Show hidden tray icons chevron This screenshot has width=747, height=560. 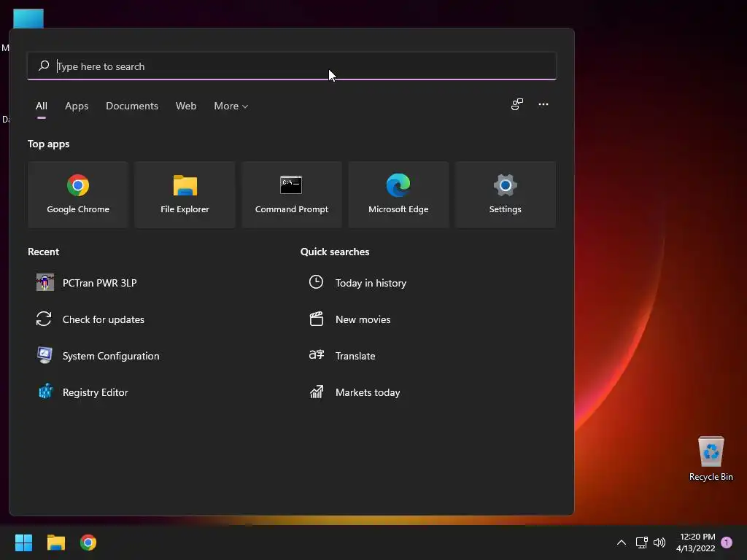(x=622, y=542)
